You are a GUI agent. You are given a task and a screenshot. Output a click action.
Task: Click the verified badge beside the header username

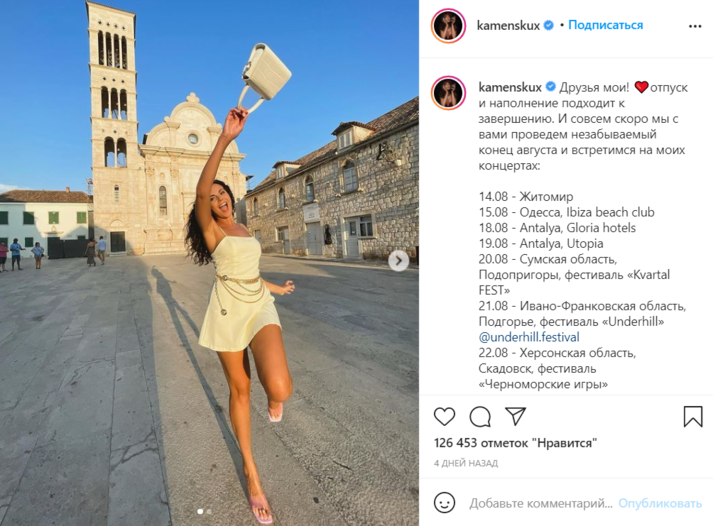[x=549, y=25]
